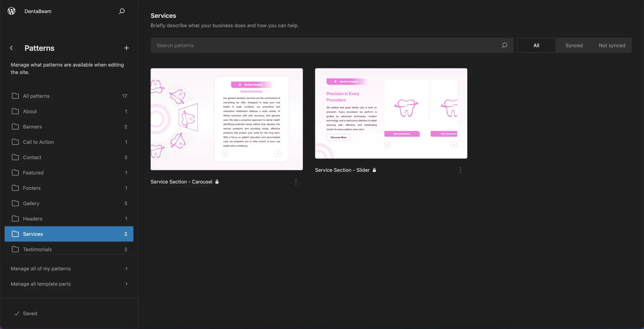Open Manage all of my patterns
Screen dimensions: 644x329
click(x=69, y=269)
